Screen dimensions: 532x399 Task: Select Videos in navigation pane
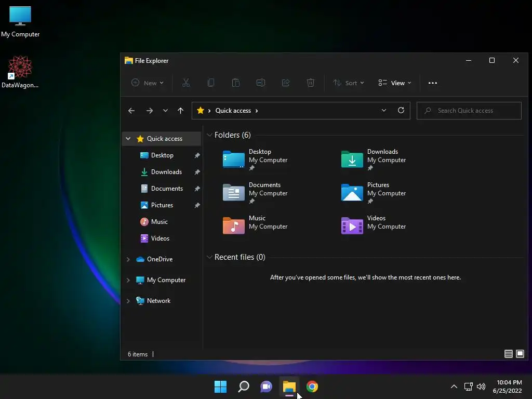point(160,238)
